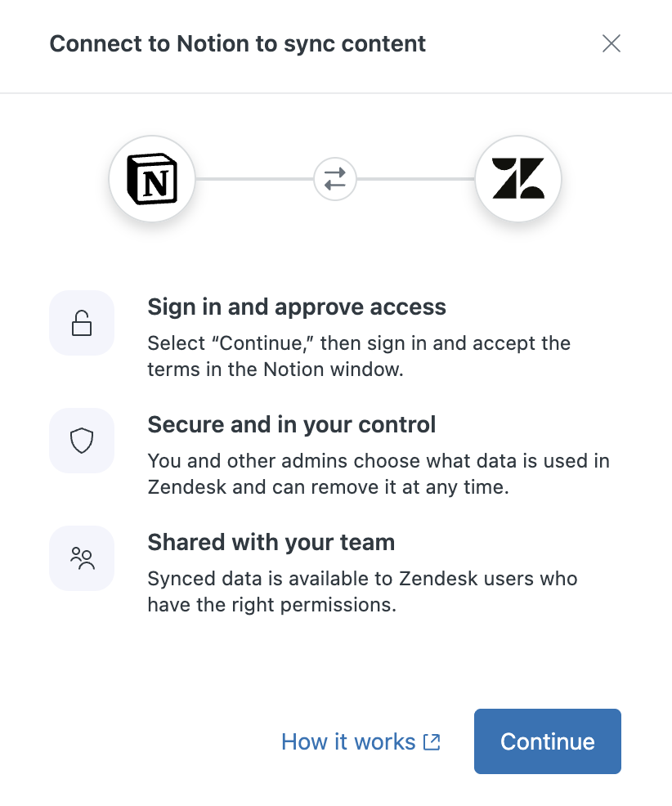The height and width of the screenshot is (806, 672).
Task: Click the external link arrow icon
Action: [x=432, y=742]
